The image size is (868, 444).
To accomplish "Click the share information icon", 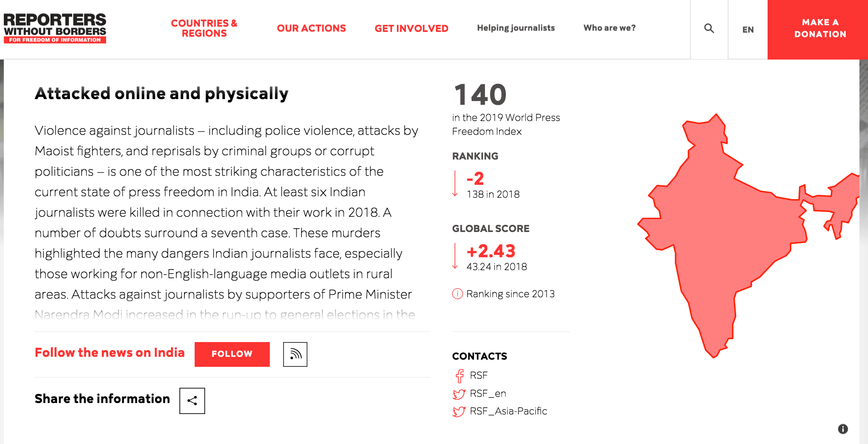I will 192,401.
